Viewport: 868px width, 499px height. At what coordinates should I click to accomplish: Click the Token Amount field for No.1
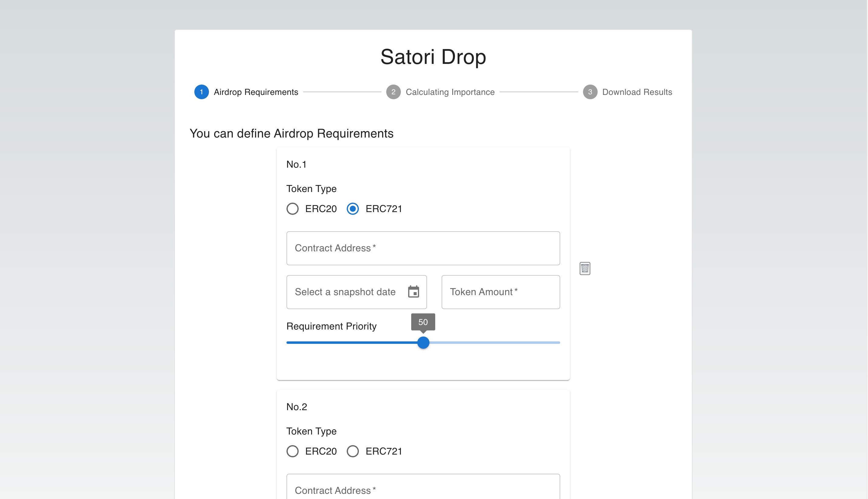tap(501, 291)
